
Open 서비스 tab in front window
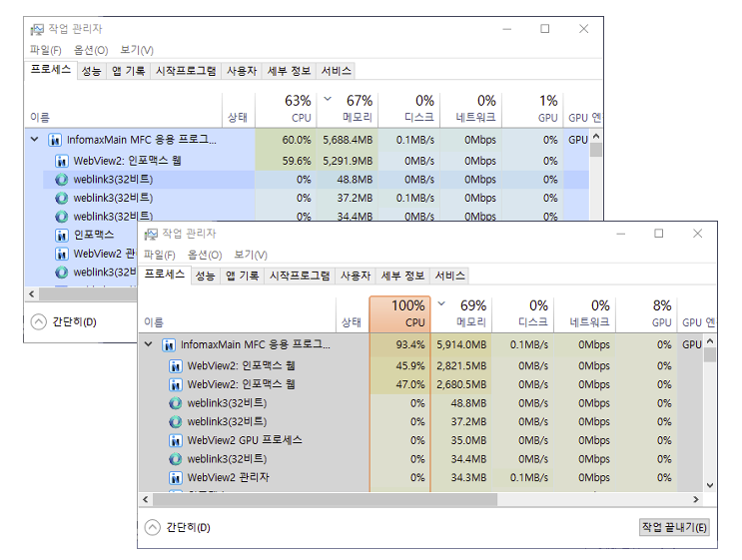click(449, 276)
